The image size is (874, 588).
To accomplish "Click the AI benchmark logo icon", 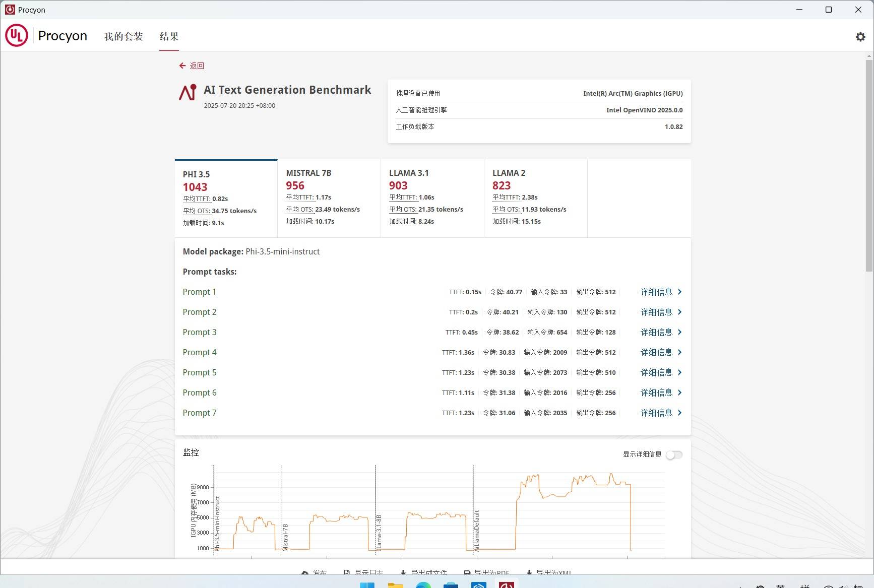I will coord(188,92).
